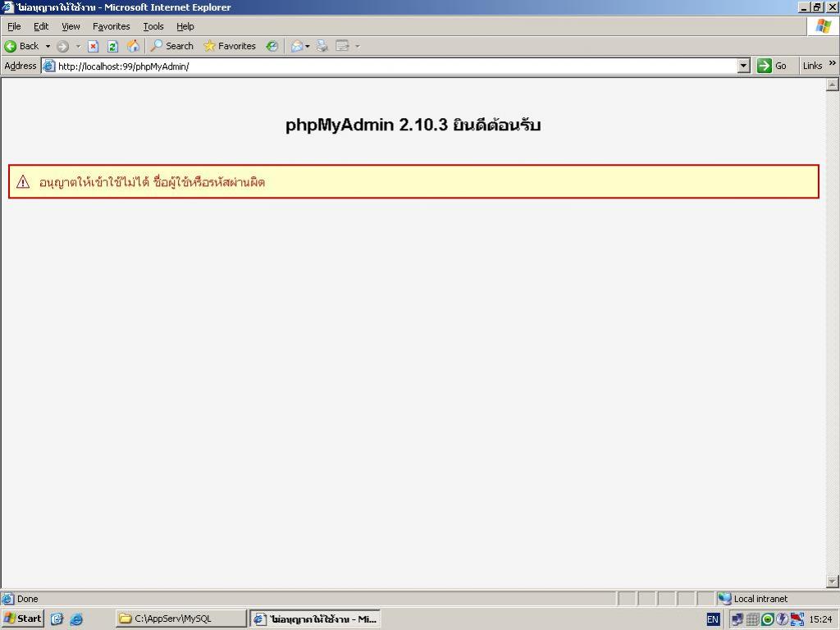Click the IE icon in the title bar
The width and height of the screenshot is (840, 630).
[x=7, y=7]
